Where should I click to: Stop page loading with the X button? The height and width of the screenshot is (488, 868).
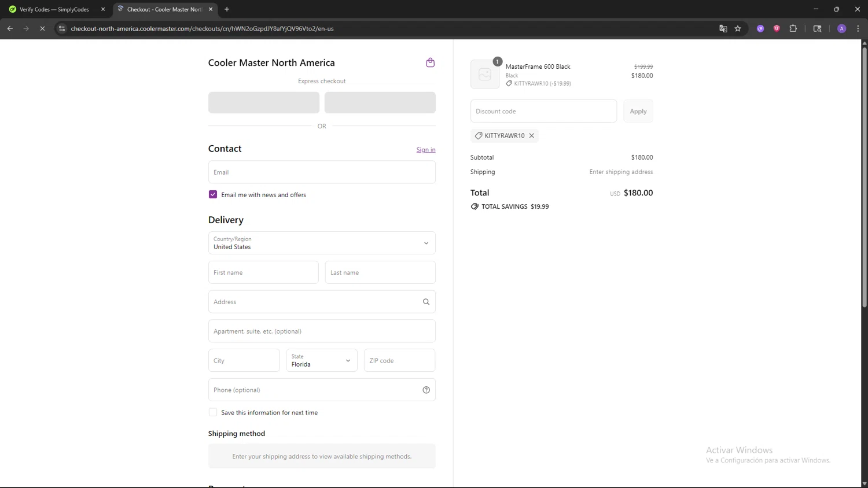point(42,28)
